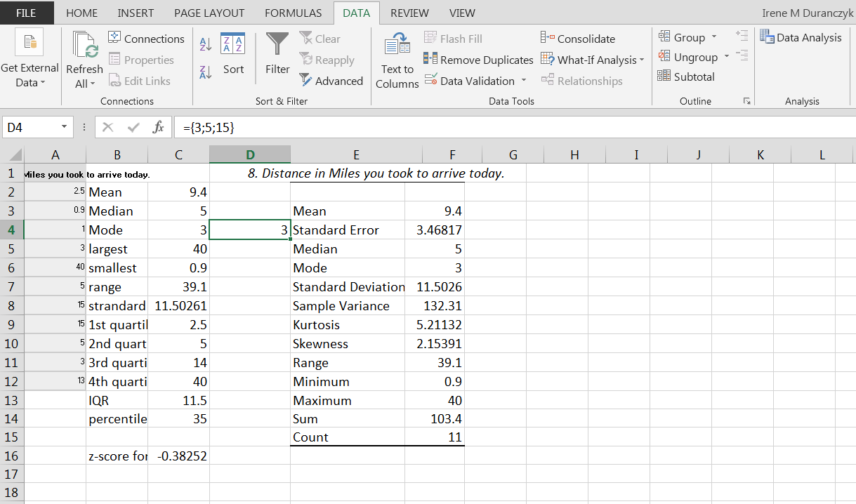Screen dimensions: 856x504
Task: Select the Sum value 103.4
Action: coord(435,419)
